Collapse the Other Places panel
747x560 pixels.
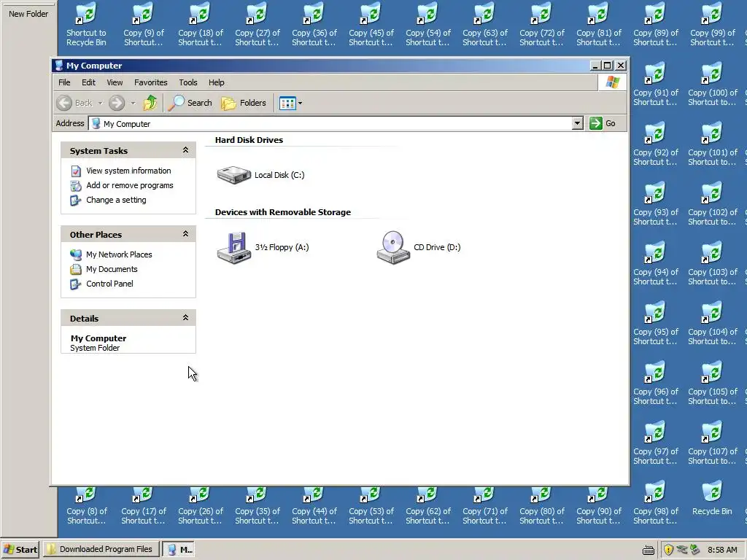185,234
